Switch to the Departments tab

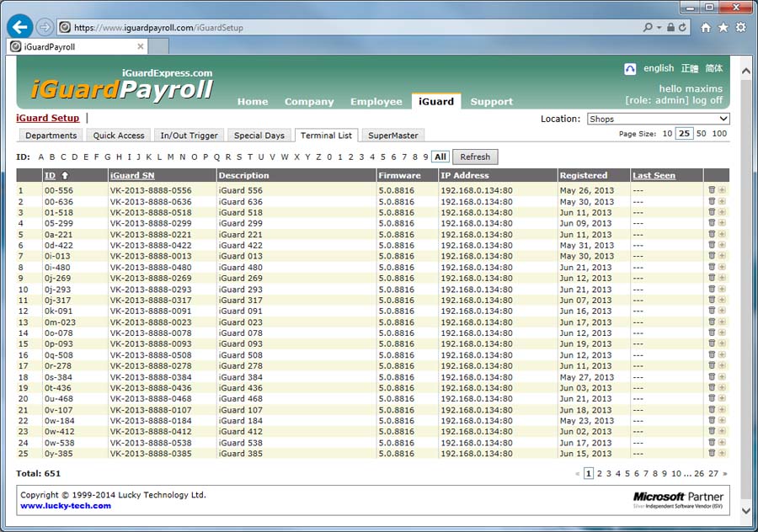(51, 136)
